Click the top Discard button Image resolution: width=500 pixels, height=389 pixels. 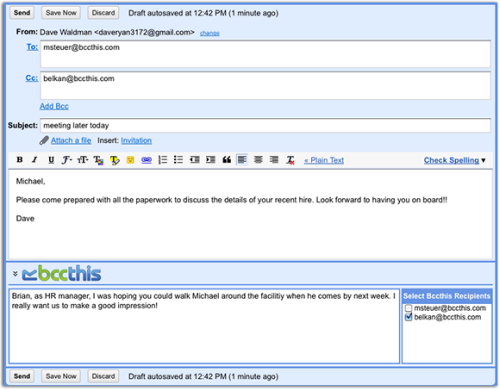coord(103,13)
